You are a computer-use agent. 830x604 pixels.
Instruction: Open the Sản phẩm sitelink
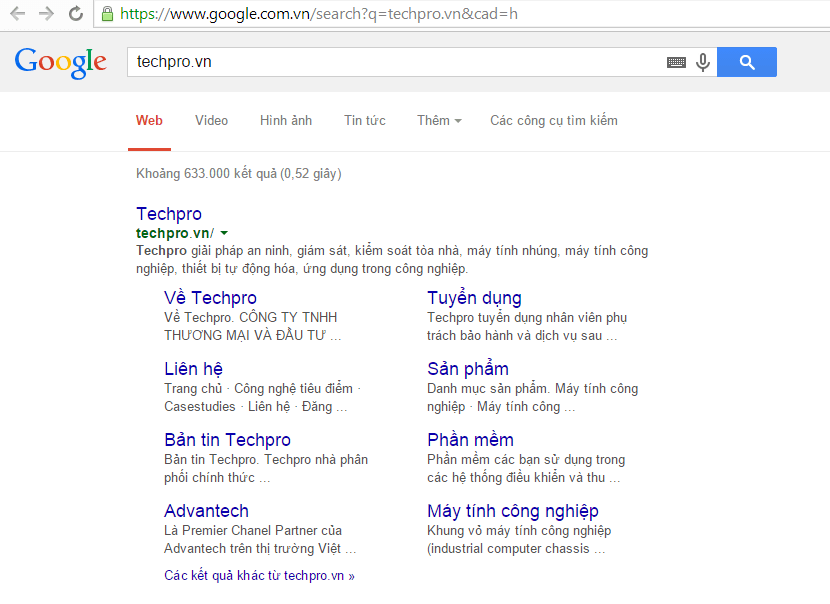coord(468,369)
